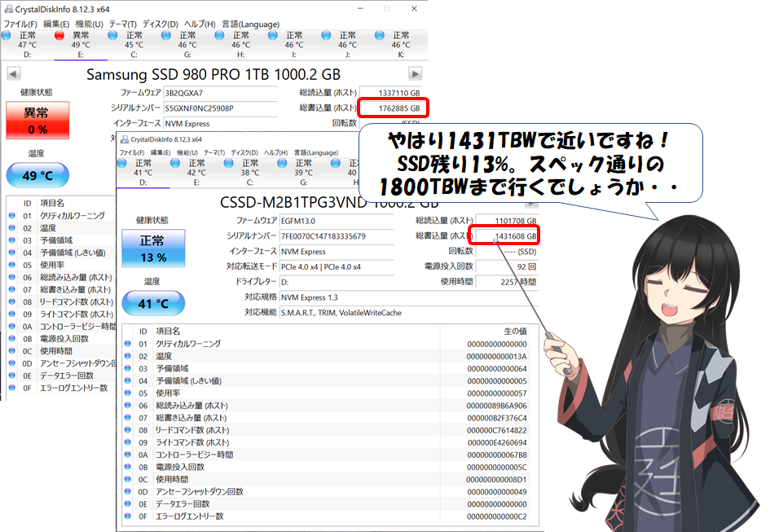Click status icon of row 09 ライトコマンド数 front list
Viewport: 770px width, 532px height.
click(x=128, y=442)
